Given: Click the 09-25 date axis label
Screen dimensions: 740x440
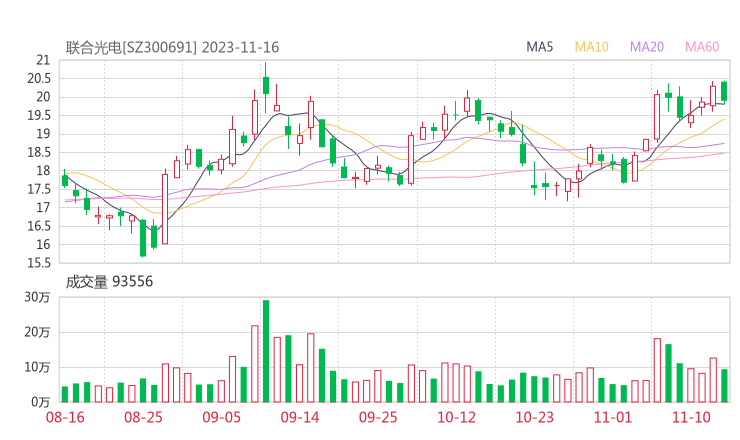Looking at the screenshot, I should coord(378,417).
